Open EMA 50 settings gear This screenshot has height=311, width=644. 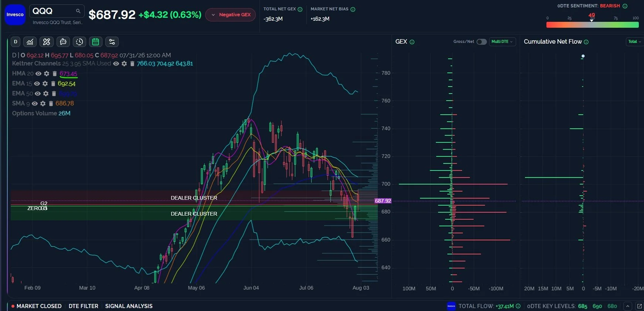[46, 94]
